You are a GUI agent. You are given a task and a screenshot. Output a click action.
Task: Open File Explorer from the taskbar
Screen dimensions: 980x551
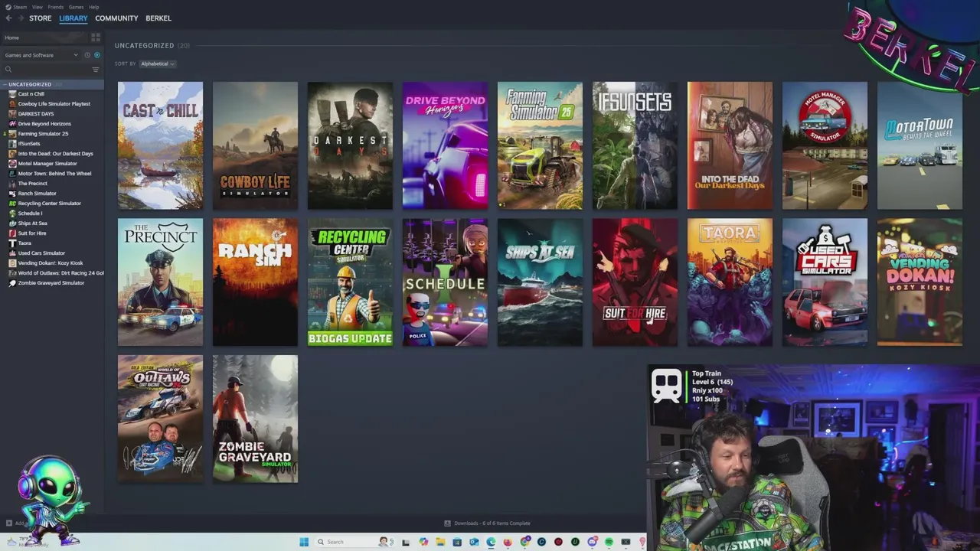[440, 542]
